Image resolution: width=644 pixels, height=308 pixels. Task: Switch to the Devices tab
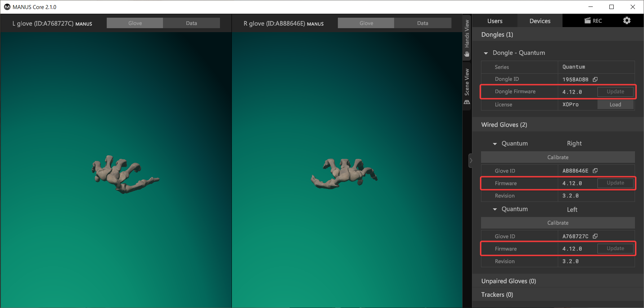[540, 21]
